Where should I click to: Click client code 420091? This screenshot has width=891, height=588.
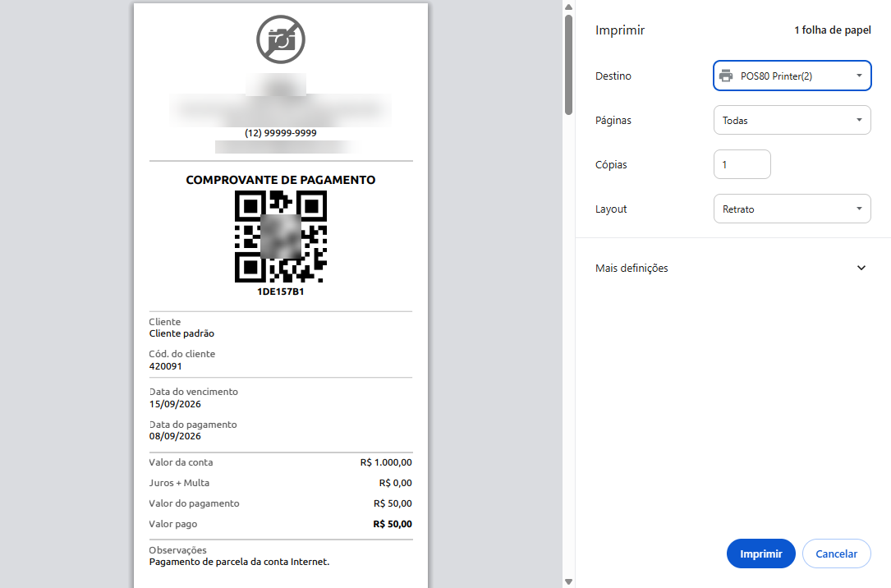coord(165,366)
